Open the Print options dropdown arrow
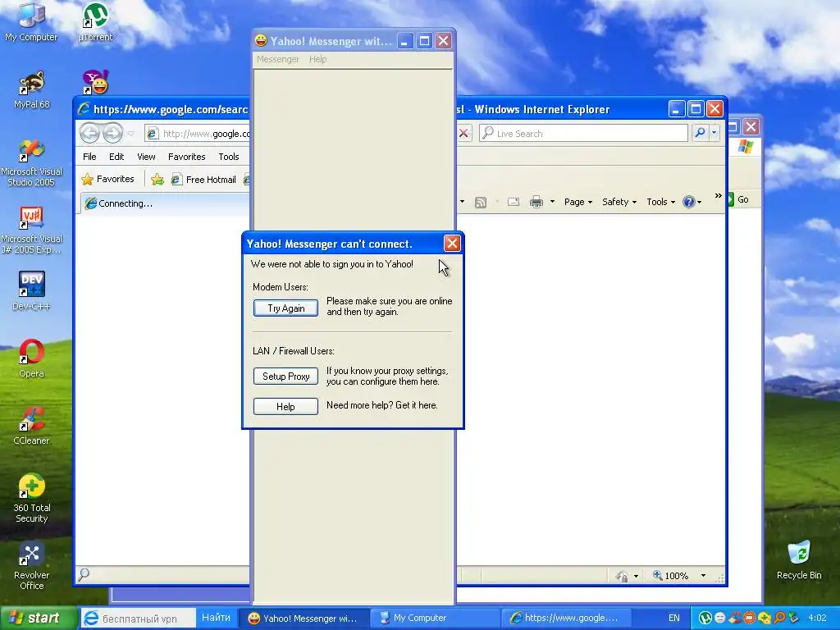 (552, 202)
